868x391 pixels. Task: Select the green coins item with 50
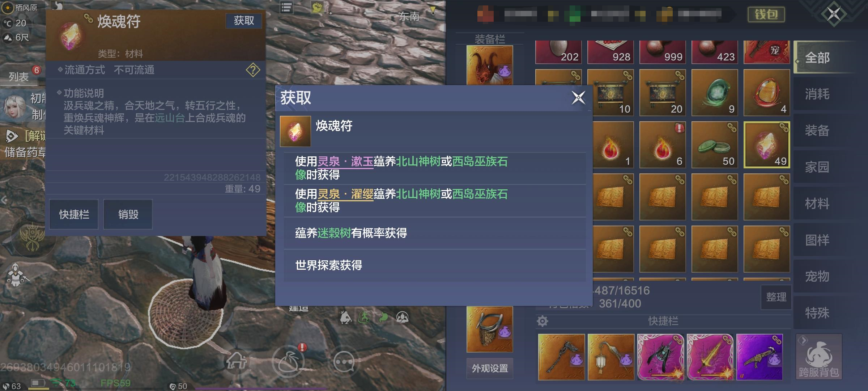(x=715, y=145)
